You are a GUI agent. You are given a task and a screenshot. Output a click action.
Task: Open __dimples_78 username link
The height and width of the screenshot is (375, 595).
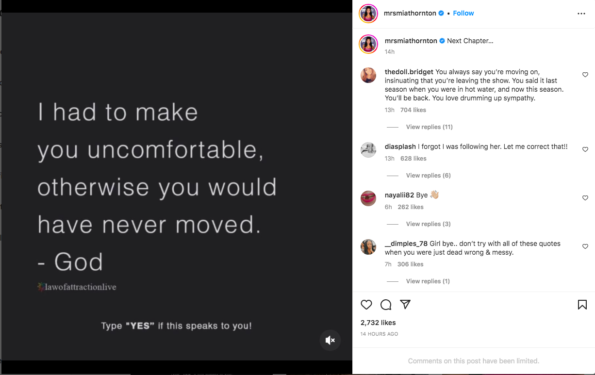click(x=406, y=244)
